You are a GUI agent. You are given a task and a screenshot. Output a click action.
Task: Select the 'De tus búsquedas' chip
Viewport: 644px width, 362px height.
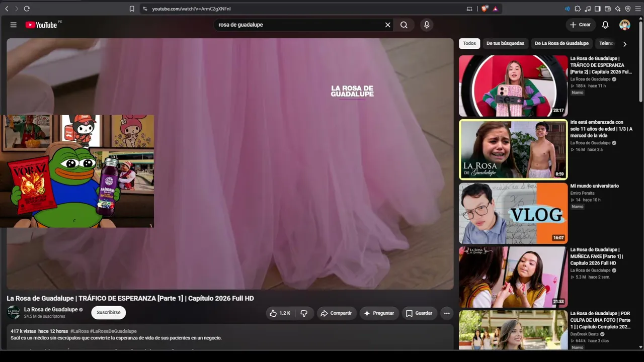click(x=505, y=43)
